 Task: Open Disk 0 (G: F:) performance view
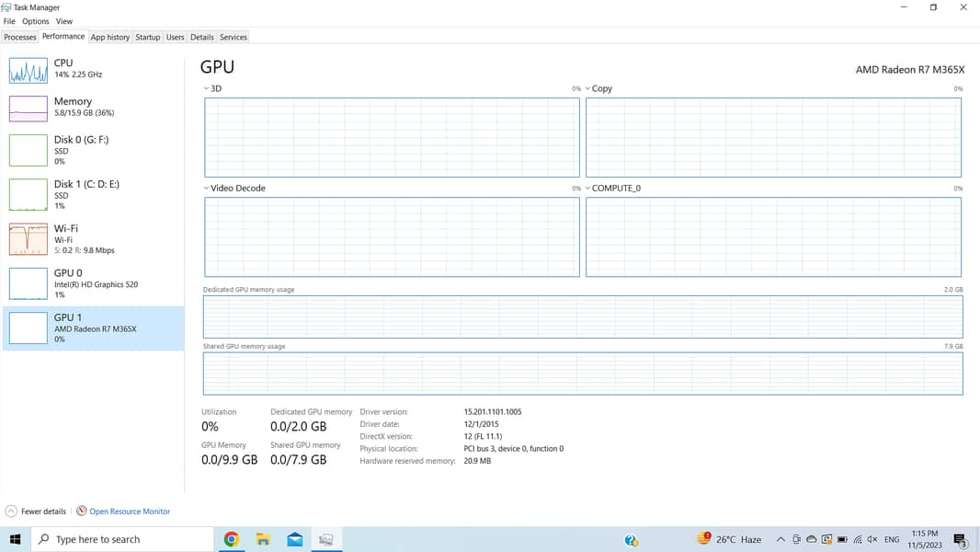(81, 149)
